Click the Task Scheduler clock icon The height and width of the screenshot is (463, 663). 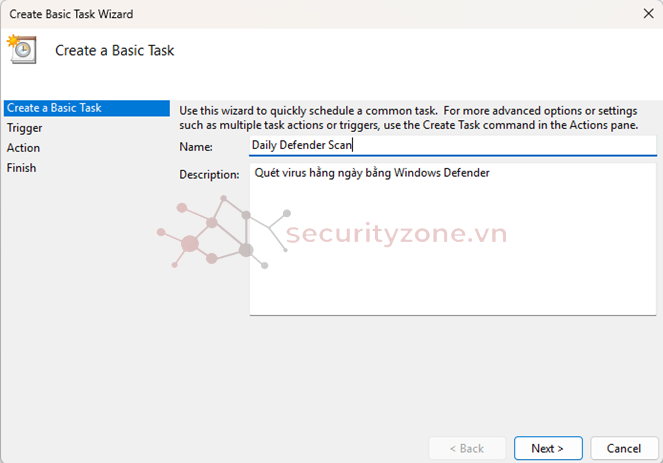(22, 49)
